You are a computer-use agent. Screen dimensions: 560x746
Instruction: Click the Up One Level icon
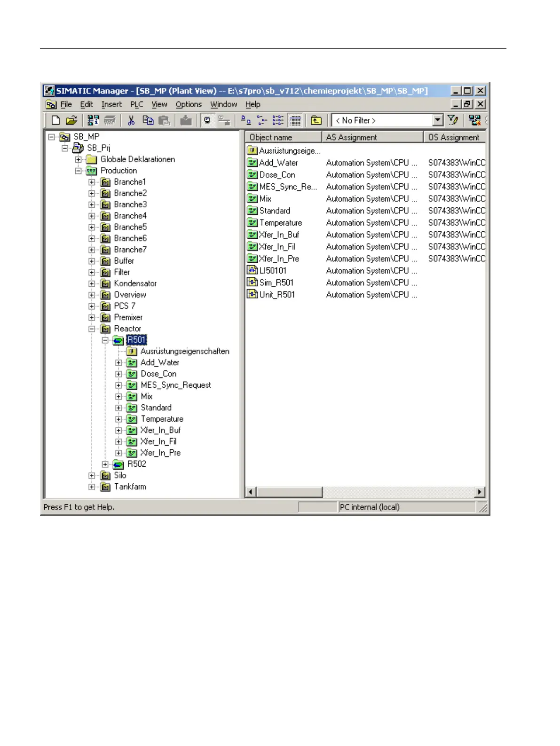click(x=316, y=120)
